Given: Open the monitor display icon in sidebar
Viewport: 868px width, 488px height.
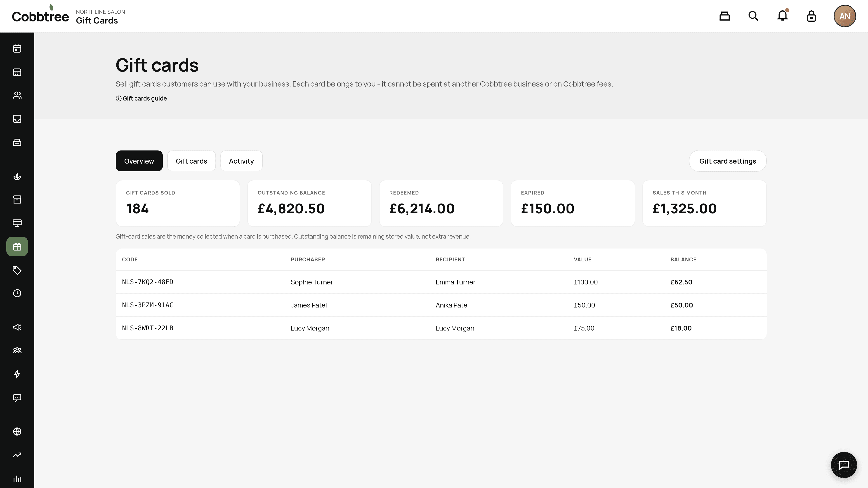Looking at the screenshot, I should [17, 223].
